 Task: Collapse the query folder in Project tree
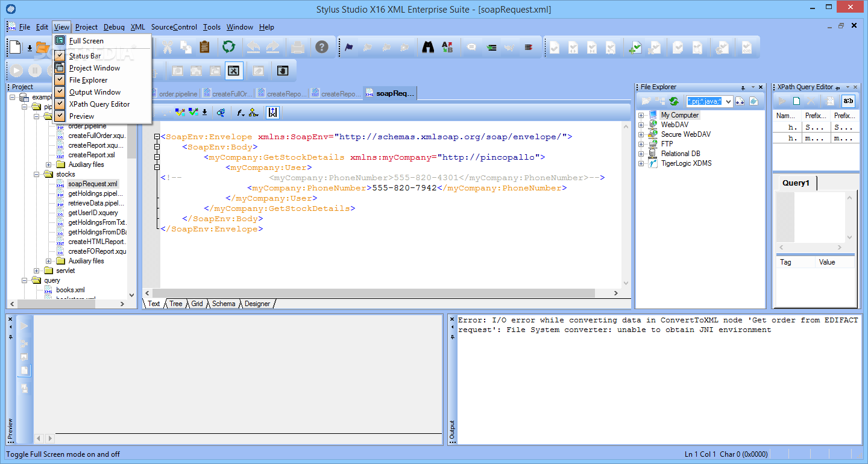pyautogui.click(x=25, y=280)
